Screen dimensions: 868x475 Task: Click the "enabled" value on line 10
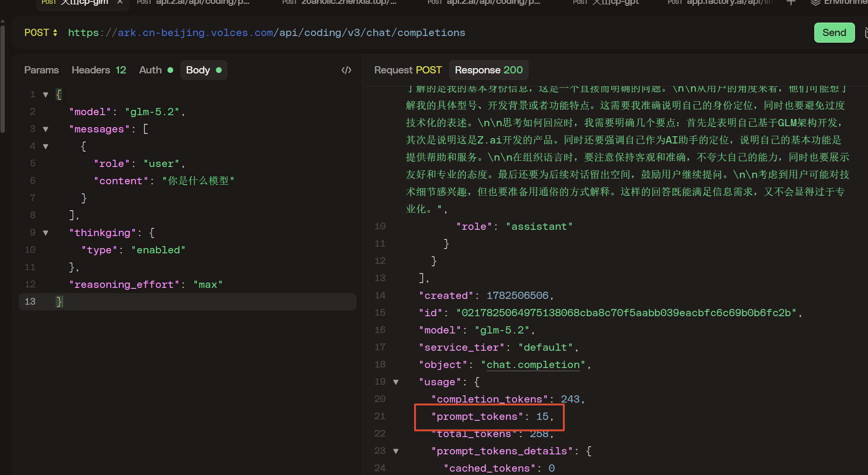pyautogui.click(x=158, y=250)
